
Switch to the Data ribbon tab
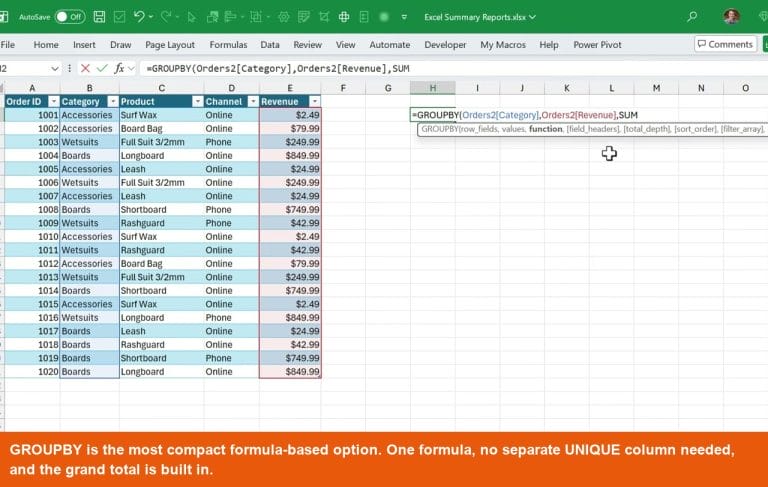(270, 45)
